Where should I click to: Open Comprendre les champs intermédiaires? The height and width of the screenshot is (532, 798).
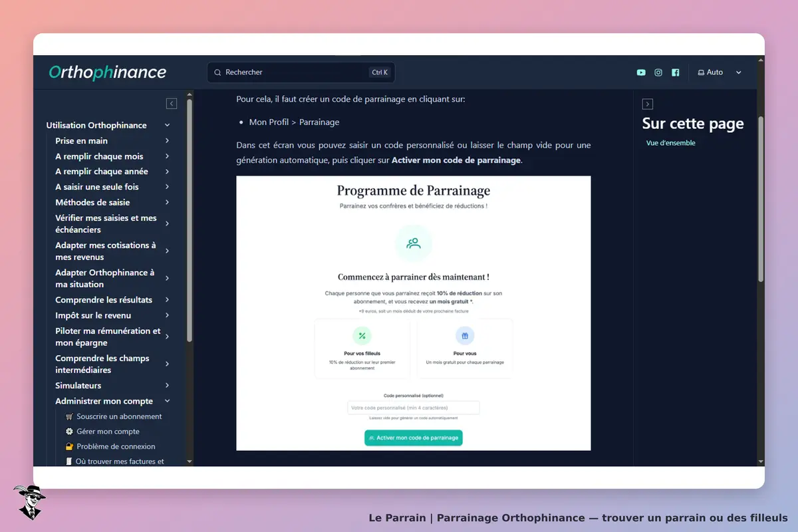point(102,364)
